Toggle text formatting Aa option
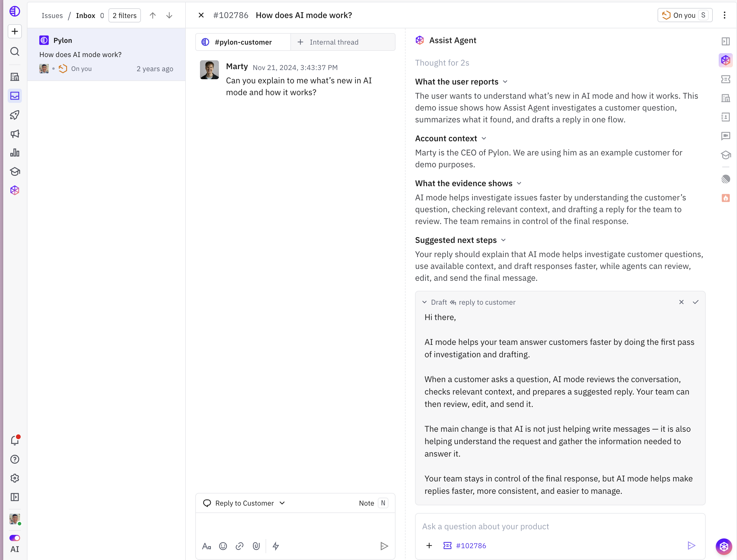 tap(206, 546)
